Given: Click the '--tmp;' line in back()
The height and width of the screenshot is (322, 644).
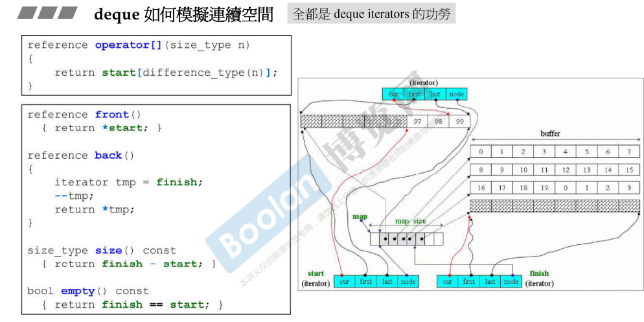Looking at the screenshot, I should pos(74,196).
